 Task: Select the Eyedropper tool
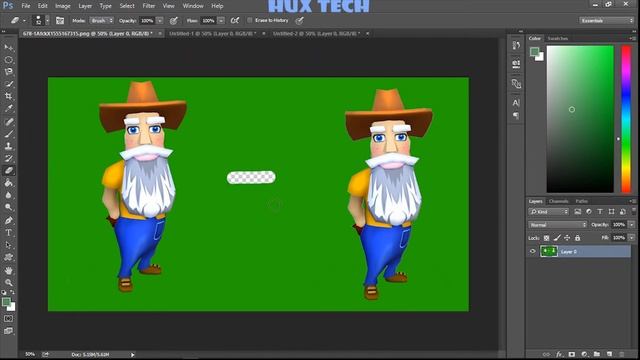[9, 109]
